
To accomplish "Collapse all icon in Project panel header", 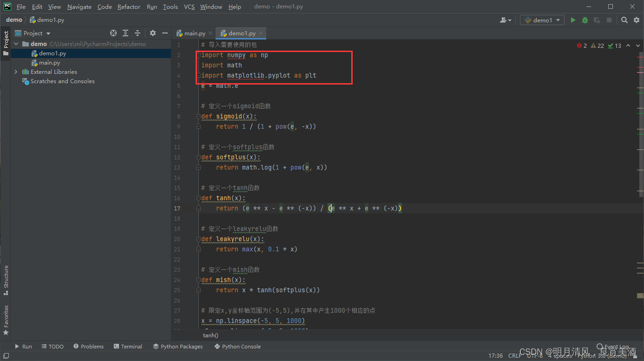I will click(x=138, y=33).
